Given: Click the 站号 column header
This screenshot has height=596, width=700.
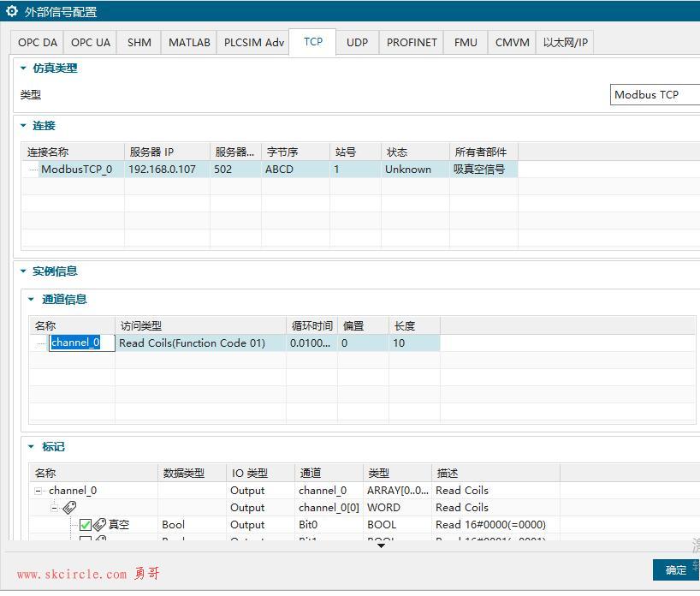Looking at the screenshot, I should tap(355, 152).
